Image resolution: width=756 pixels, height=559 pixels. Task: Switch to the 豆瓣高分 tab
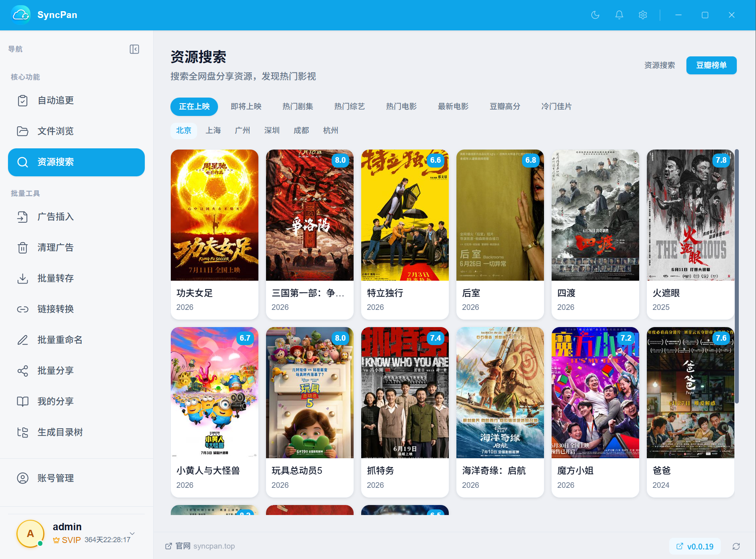click(x=505, y=106)
